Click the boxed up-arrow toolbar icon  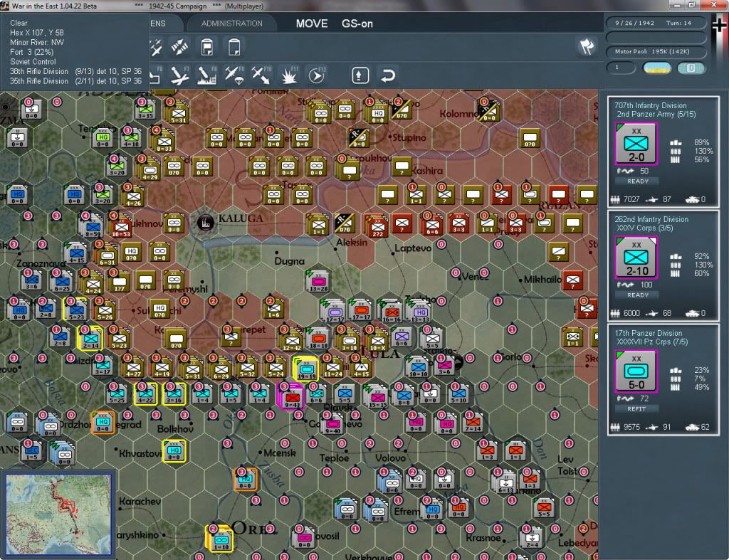pos(360,75)
